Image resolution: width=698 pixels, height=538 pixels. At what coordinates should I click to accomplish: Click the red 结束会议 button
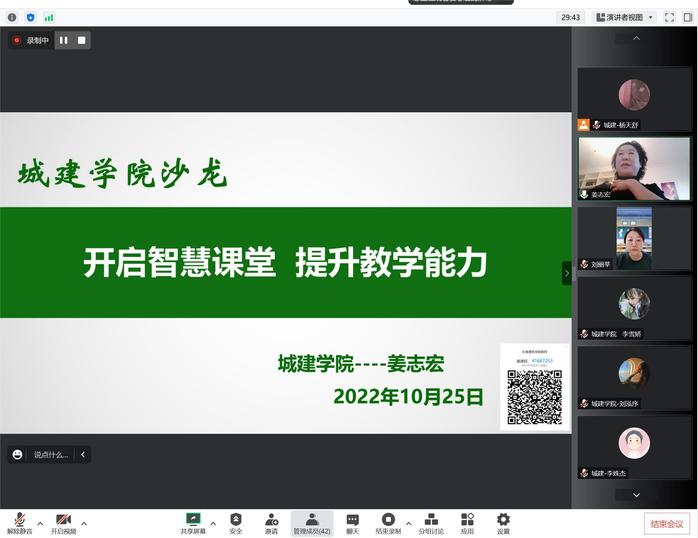(666, 524)
